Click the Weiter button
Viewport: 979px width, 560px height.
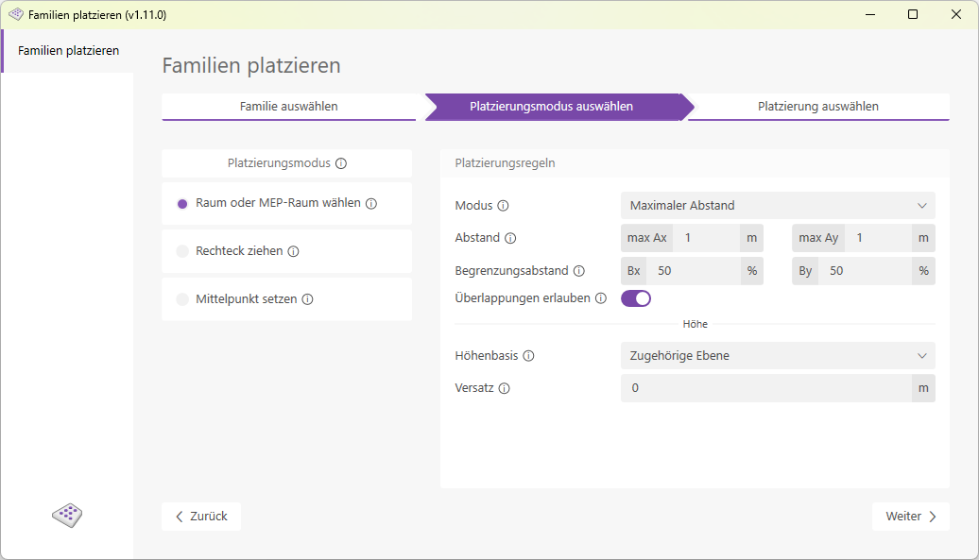click(910, 516)
